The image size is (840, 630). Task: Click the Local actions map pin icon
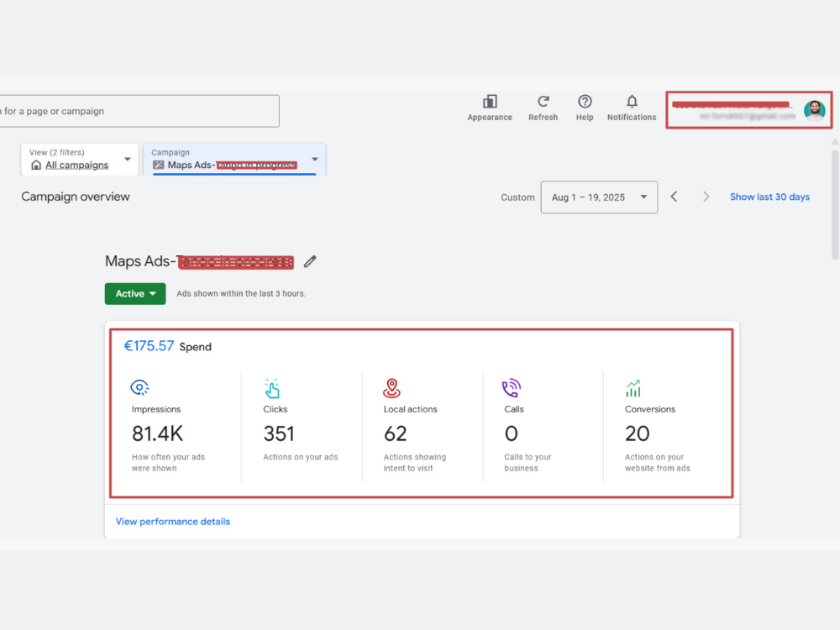(391, 388)
